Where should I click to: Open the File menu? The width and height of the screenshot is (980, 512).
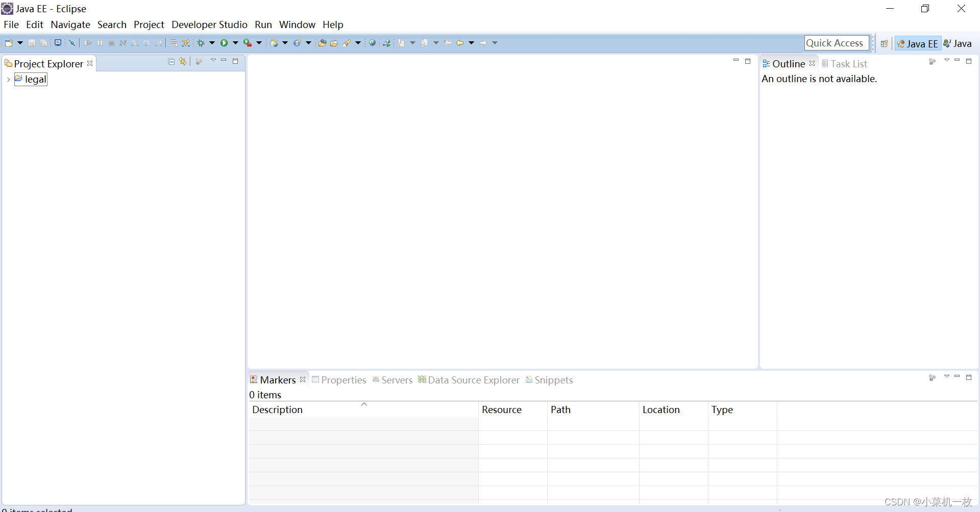(x=11, y=24)
